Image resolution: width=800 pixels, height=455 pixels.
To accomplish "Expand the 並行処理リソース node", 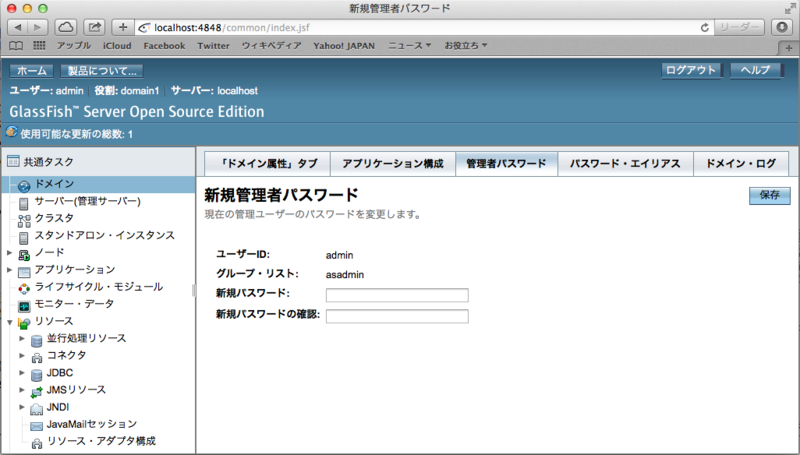I will pos(22,338).
